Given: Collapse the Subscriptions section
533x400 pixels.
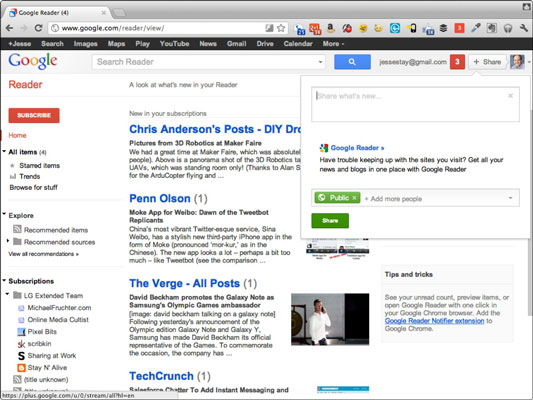Looking at the screenshot, I should click(4, 280).
